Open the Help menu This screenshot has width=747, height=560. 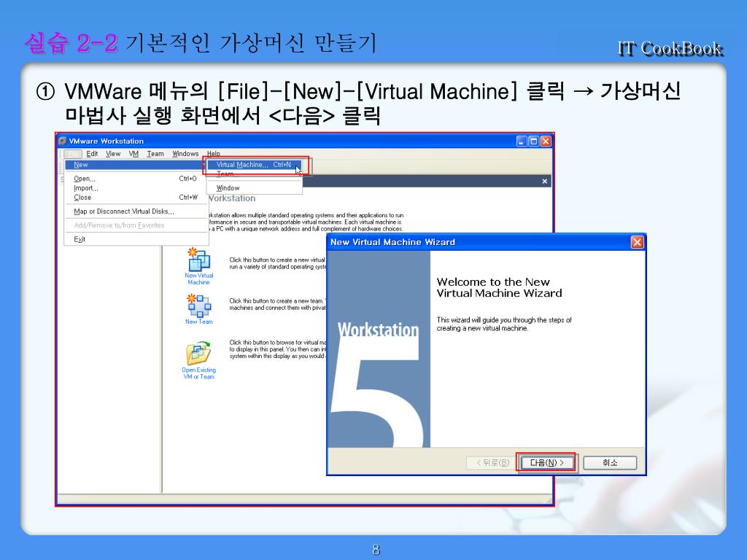pos(214,154)
